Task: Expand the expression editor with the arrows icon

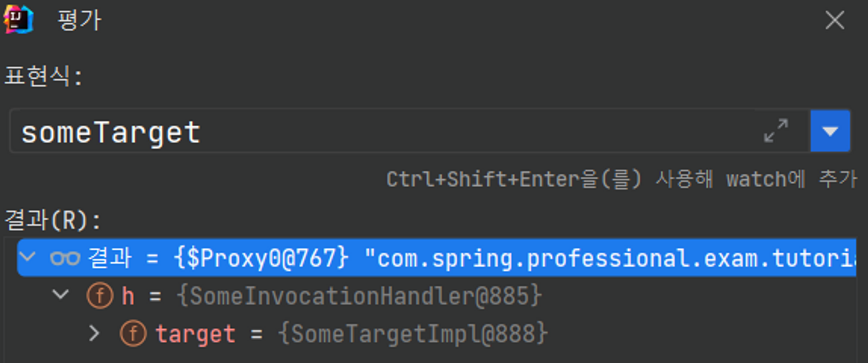Action: (776, 131)
